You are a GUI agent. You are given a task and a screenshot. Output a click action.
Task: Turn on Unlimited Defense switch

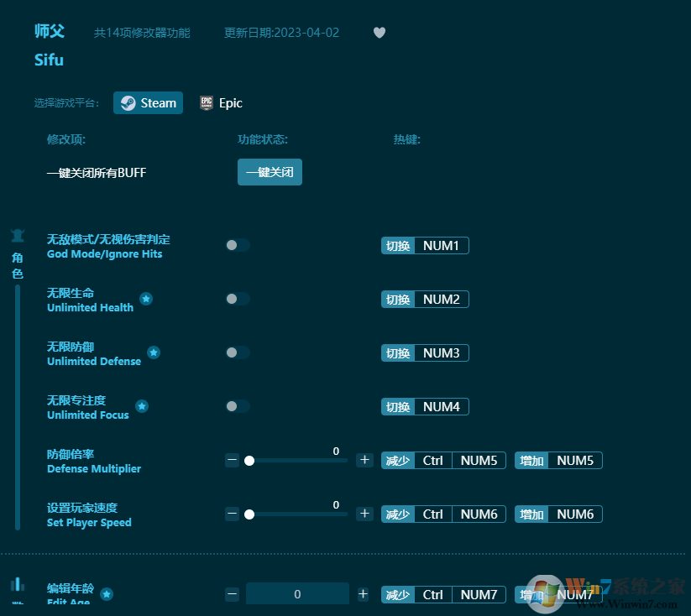point(238,352)
